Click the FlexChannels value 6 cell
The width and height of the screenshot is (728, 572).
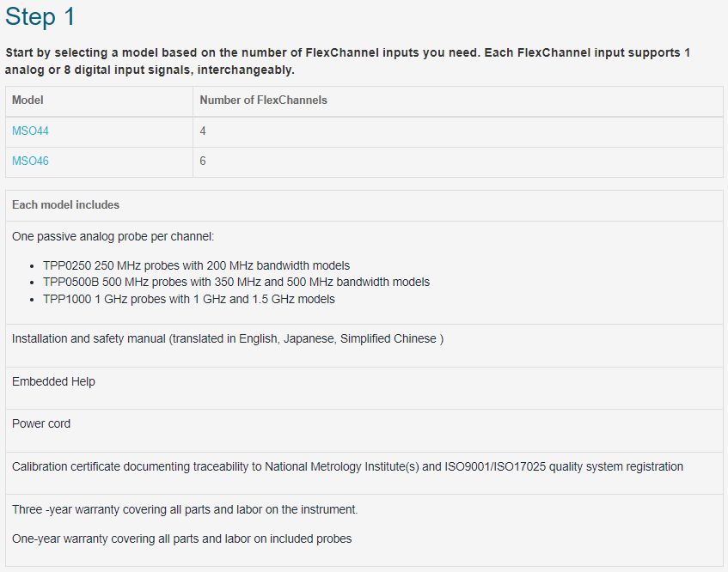[458, 162]
